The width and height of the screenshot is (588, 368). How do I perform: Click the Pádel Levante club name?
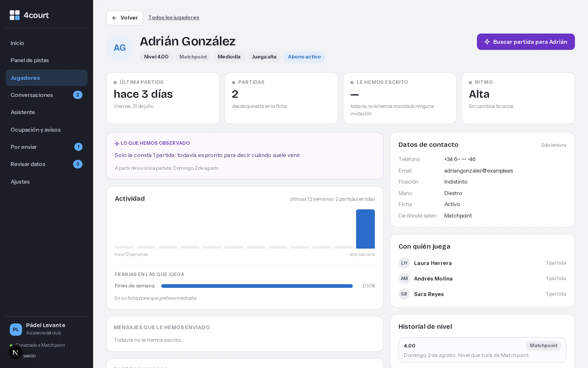click(46, 325)
